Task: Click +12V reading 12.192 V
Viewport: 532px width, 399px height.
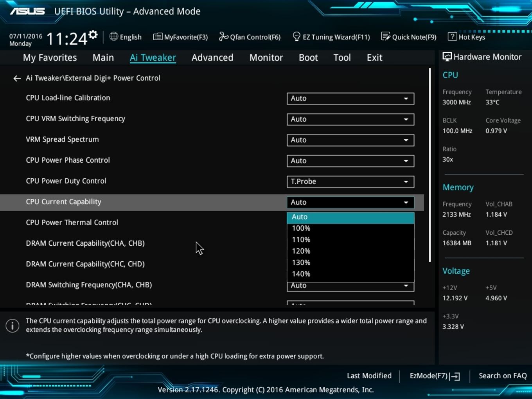Action: 455,298
